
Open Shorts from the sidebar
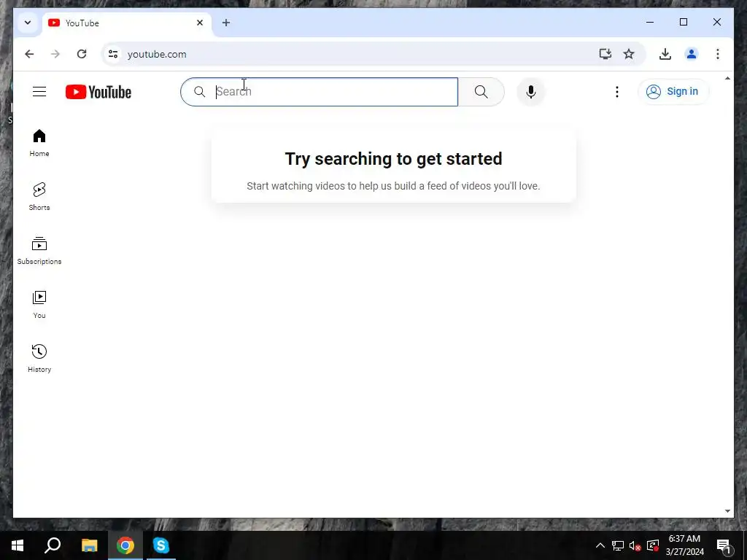pyautogui.click(x=39, y=196)
